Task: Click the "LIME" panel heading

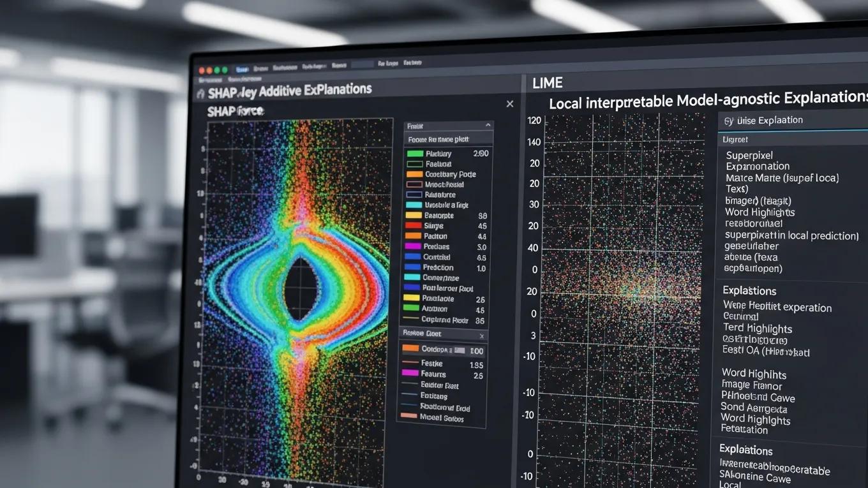Action: 547,83
